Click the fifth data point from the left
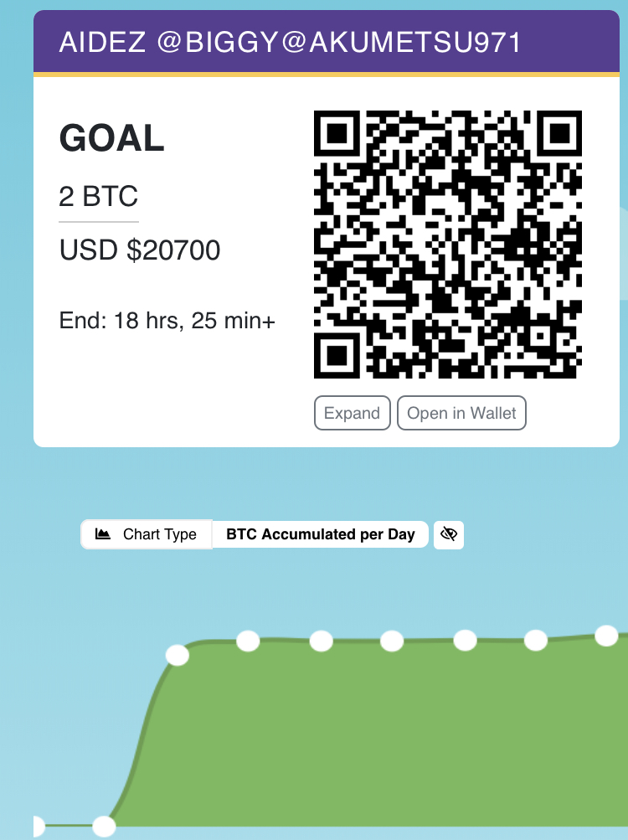The width and height of the screenshot is (628, 840). point(322,642)
